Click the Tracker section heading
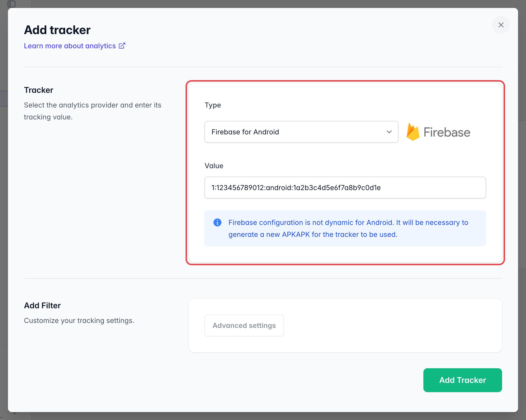 [x=39, y=90]
